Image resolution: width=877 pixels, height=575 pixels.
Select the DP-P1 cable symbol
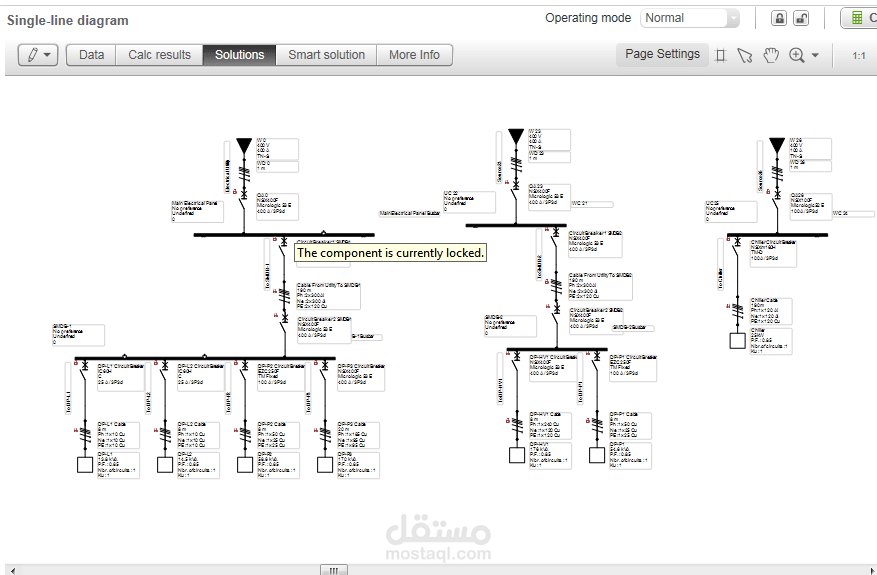[597, 425]
